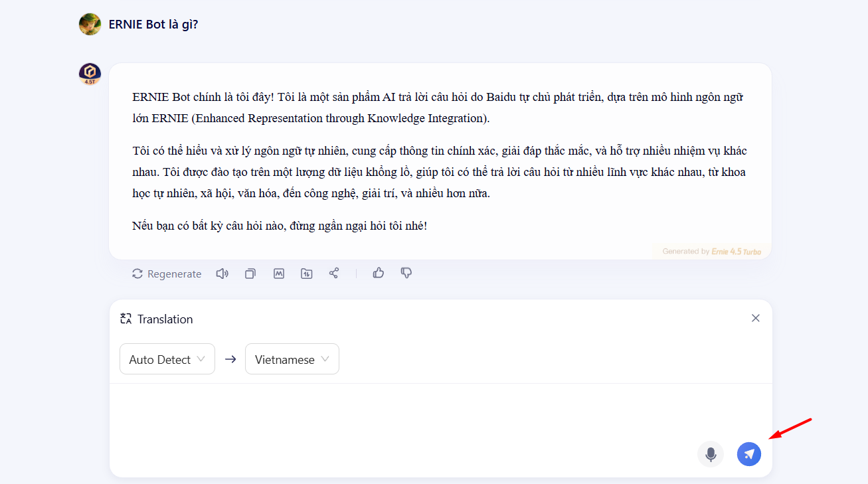Image resolution: width=868 pixels, height=484 pixels.
Task: Give the response a thumbs down
Action: click(x=406, y=273)
